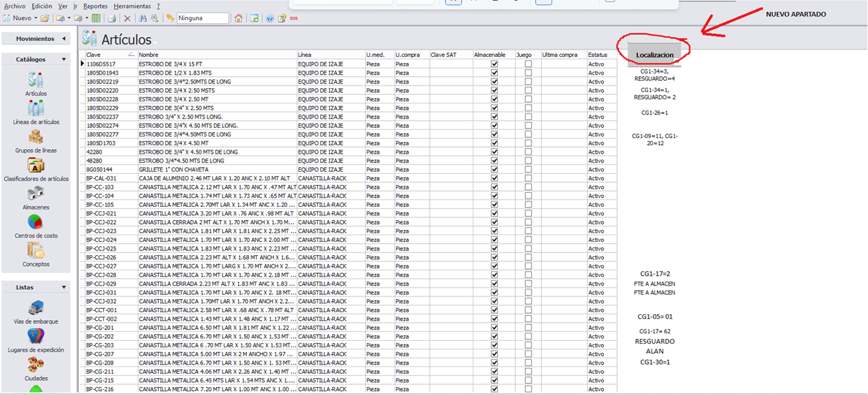Open Grupos de líneas in sidebar
Screen dimensions: 868x395
pos(36,142)
